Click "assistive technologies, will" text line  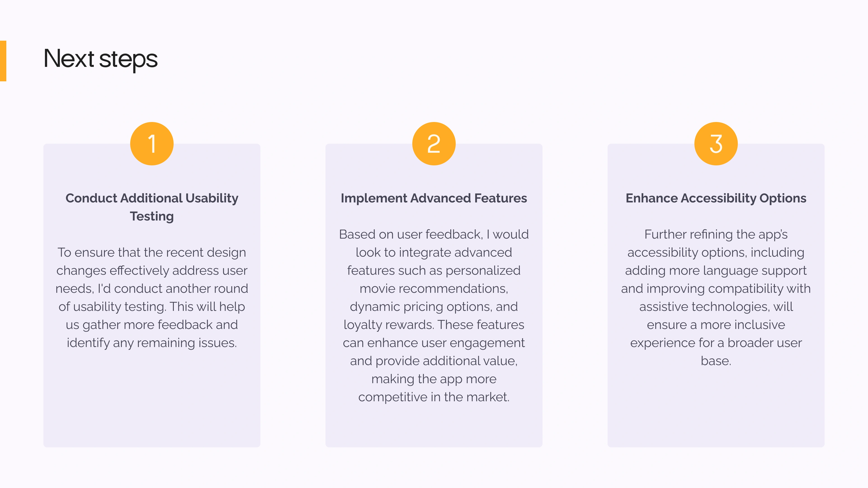point(716,307)
